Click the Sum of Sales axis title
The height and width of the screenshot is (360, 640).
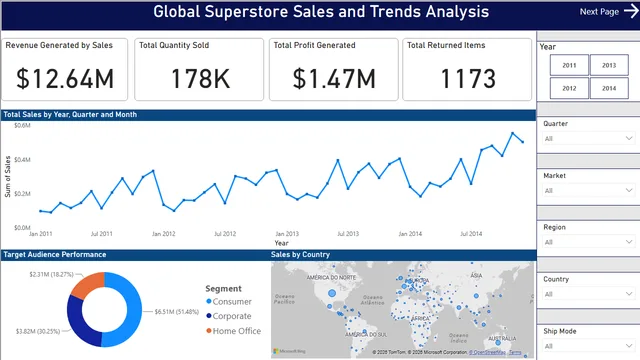pos(7,177)
